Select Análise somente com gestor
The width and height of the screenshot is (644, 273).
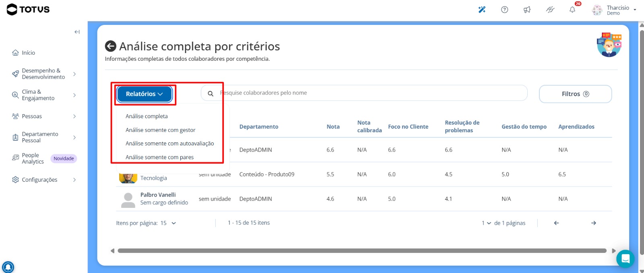160,130
